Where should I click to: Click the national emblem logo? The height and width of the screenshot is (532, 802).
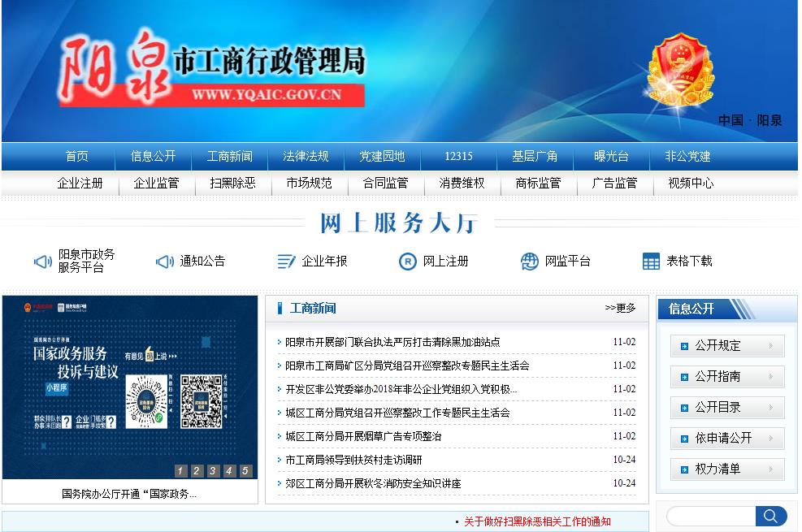coord(681,67)
